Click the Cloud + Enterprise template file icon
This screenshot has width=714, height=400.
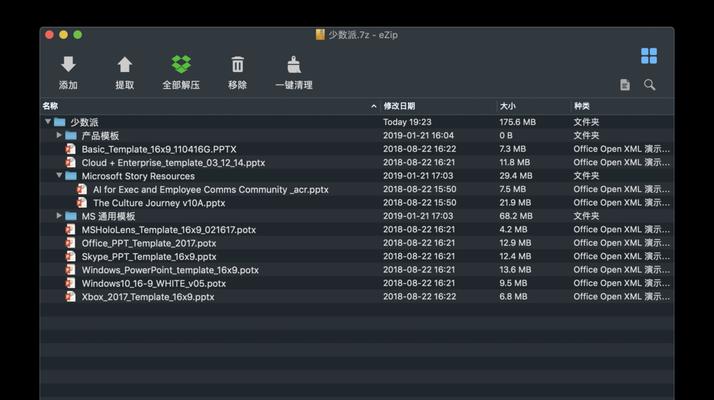pyautogui.click(x=70, y=162)
